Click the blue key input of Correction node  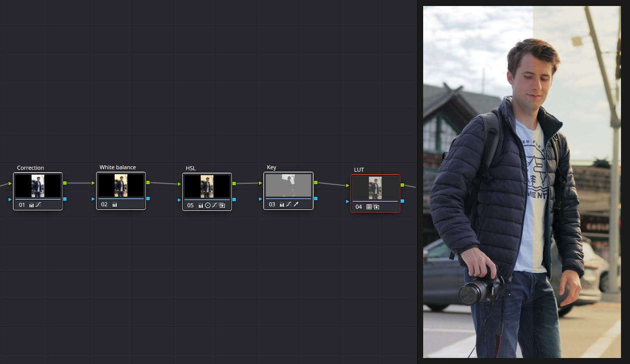(10, 199)
